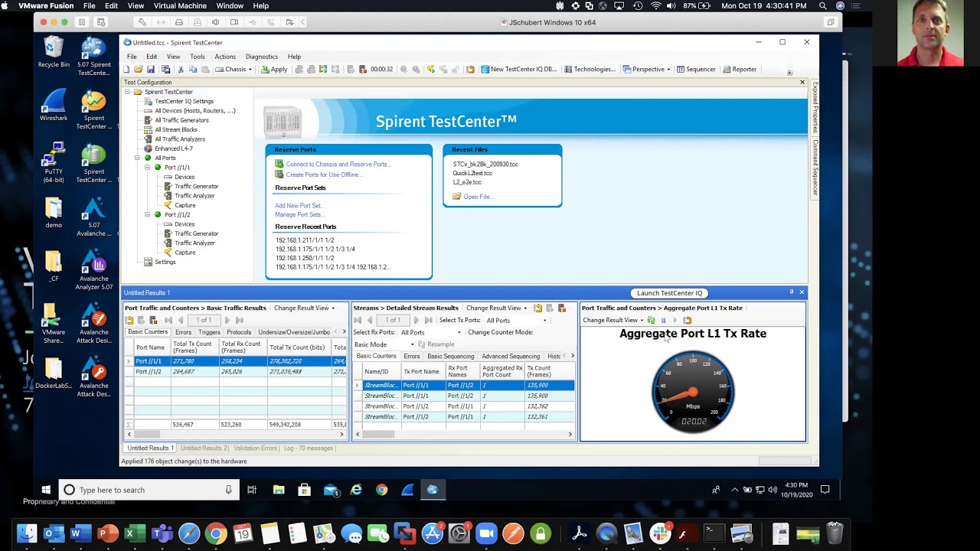Select All Traffic Analyzers tree item
The height and width of the screenshot is (551, 980).
coord(180,139)
